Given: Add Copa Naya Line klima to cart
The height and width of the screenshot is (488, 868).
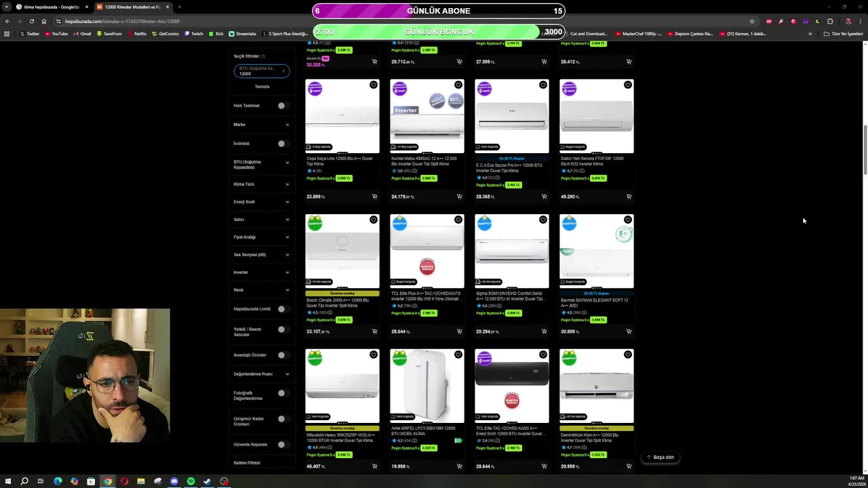Looking at the screenshot, I should point(374,197).
